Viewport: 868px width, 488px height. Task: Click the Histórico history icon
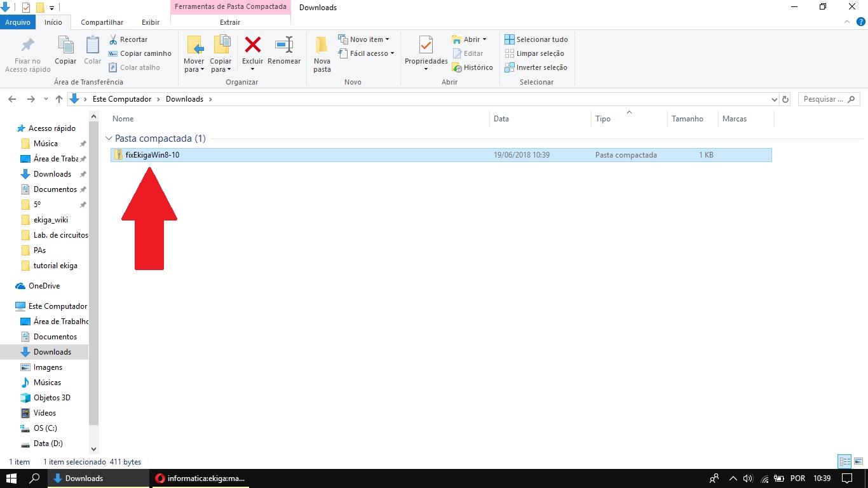coord(472,67)
